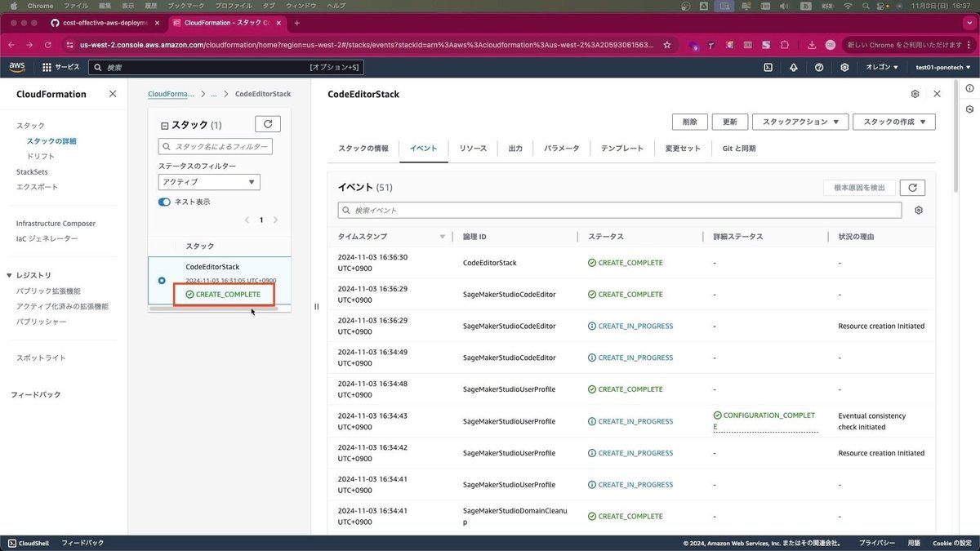
Task: Open the stack detail panel settings gear
Action: 915,94
